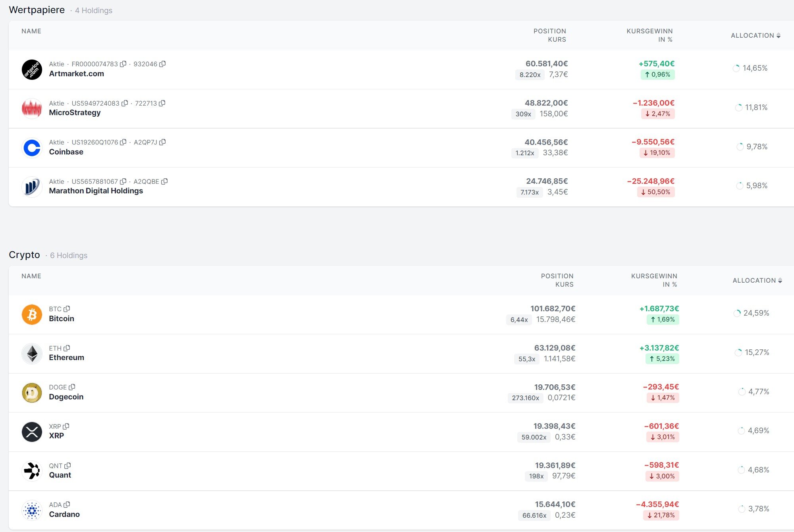
Task: Click the Cardano 21,78% loss badge
Action: point(661,515)
